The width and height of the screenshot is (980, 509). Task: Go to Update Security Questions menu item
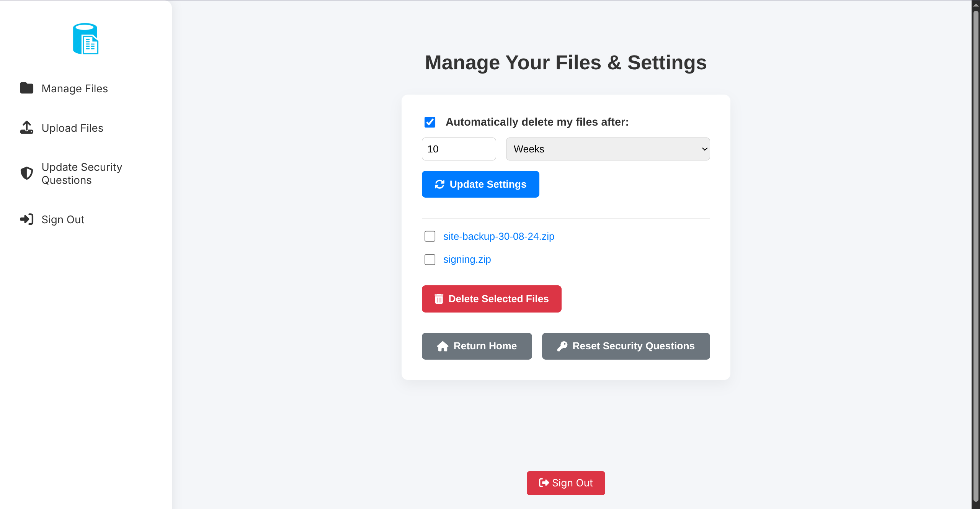tap(82, 173)
